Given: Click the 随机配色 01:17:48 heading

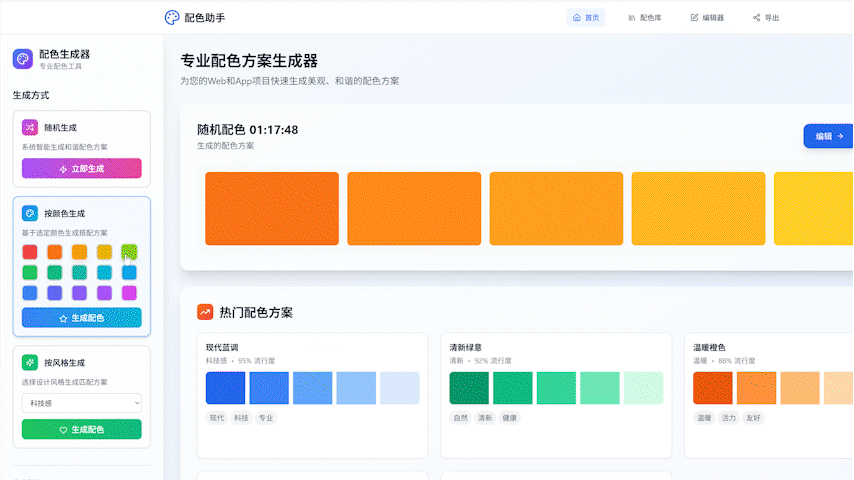Looking at the screenshot, I should [x=247, y=130].
